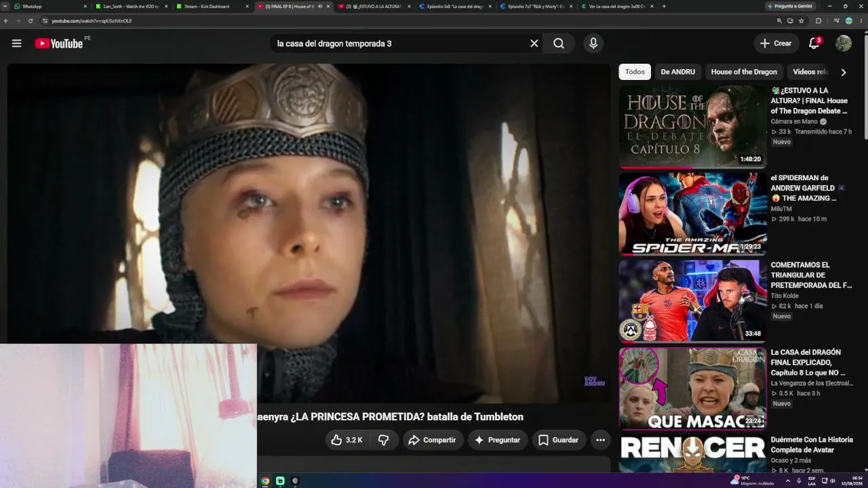Save the video with Guardar
868x488 pixels.
pyautogui.click(x=559, y=440)
